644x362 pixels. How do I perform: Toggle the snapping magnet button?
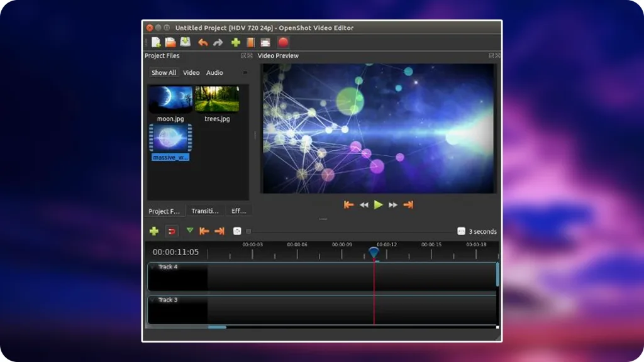click(172, 231)
